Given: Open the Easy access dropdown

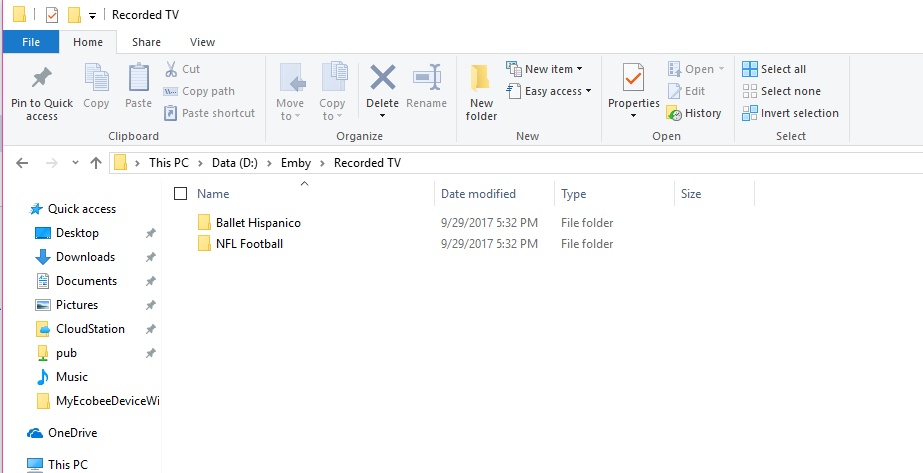Looking at the screenshot, I should tap(549, 91).
